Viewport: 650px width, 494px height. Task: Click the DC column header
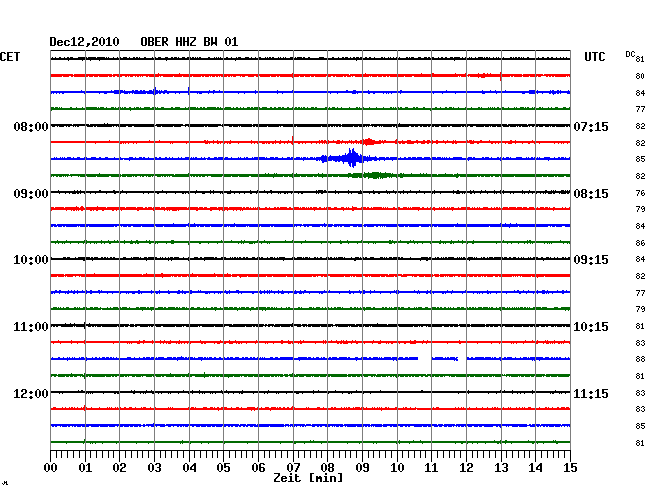630,54
